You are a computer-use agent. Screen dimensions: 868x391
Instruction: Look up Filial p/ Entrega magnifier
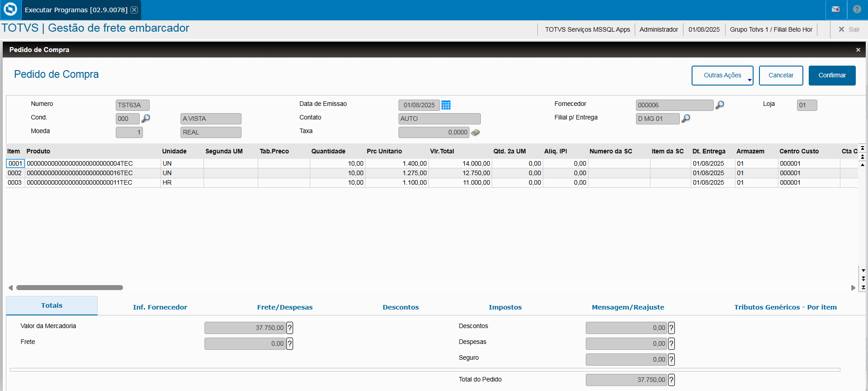coord(686,119)
